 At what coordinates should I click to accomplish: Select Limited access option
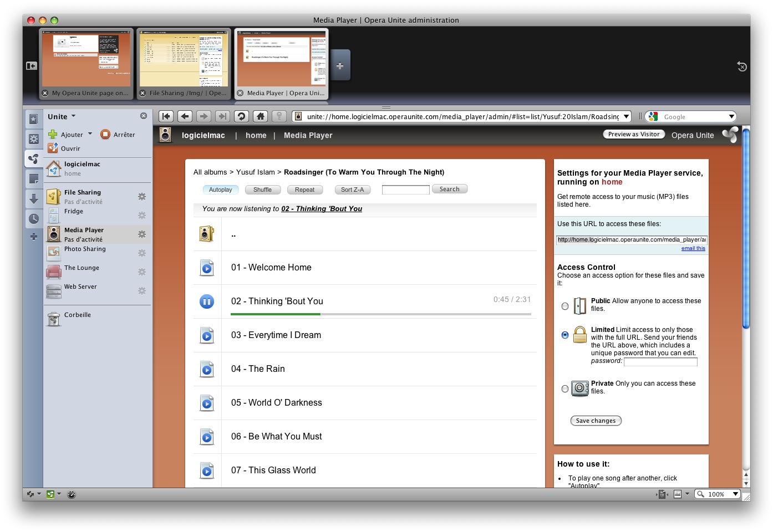coord(565,335)
